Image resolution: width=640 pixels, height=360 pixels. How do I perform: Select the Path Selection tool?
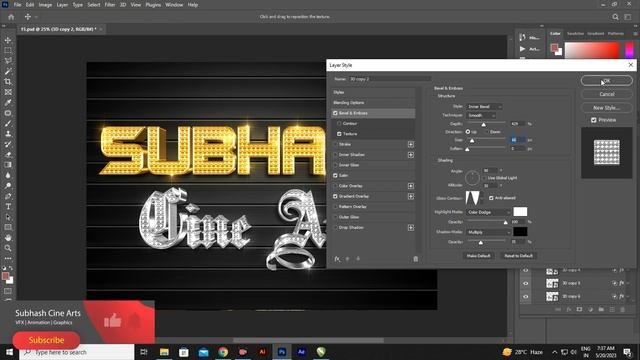click(x=8, y=217)
